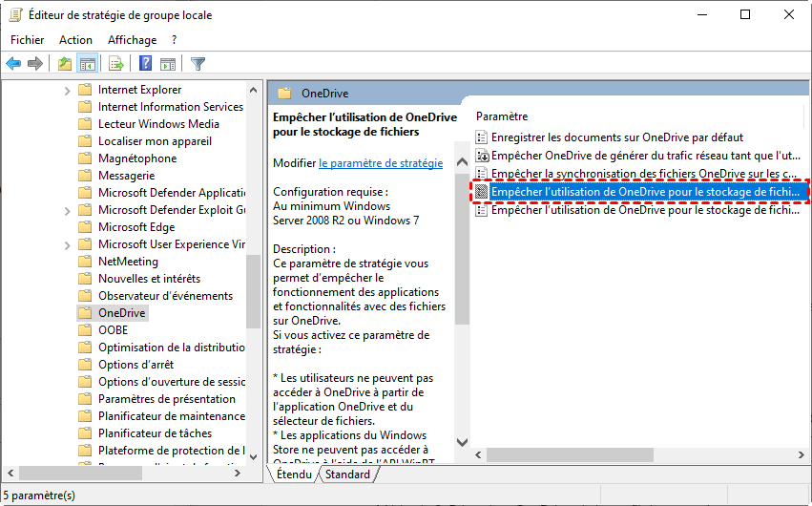Click description pane scrollbar down arrow

(x=462, y=442)
